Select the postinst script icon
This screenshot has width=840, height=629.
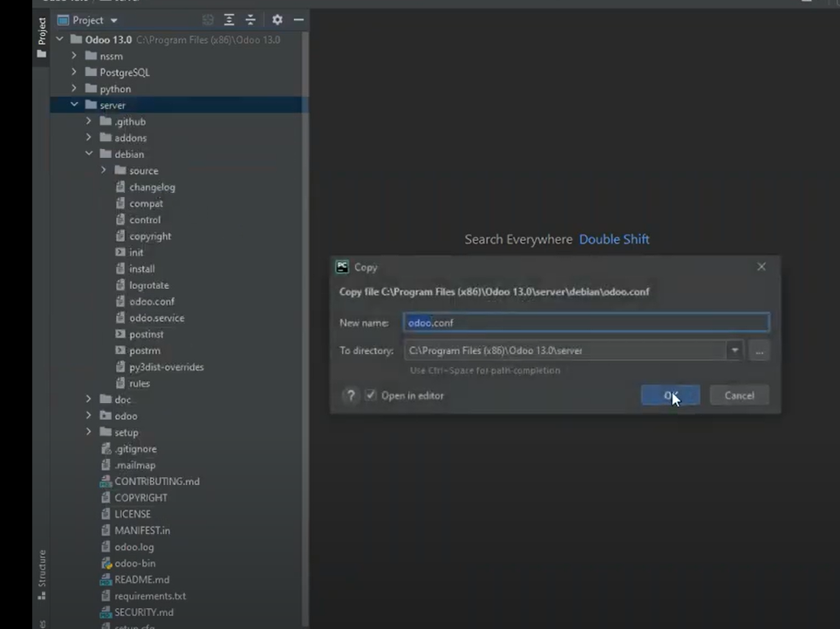120,334
